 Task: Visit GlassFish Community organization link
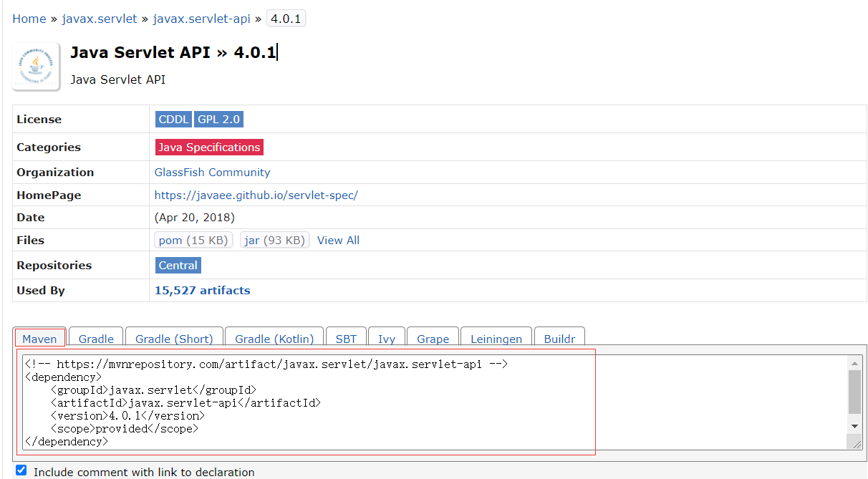coord(213,173)
